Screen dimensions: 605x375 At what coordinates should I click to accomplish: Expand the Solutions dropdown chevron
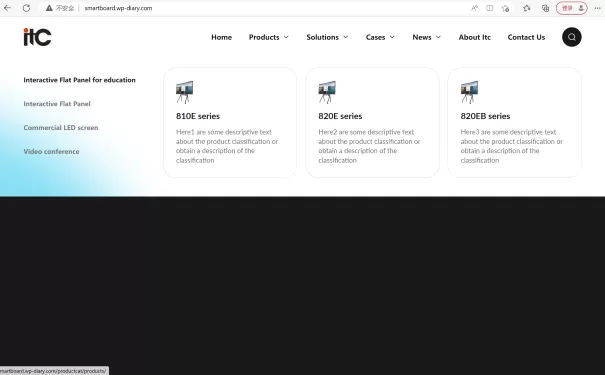[346, 37]
